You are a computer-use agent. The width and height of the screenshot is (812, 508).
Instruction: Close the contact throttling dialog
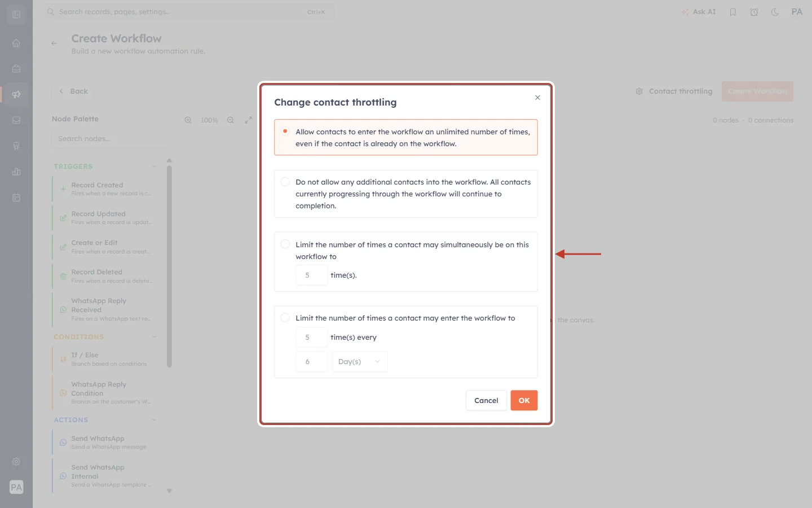(x=537, y=98)
